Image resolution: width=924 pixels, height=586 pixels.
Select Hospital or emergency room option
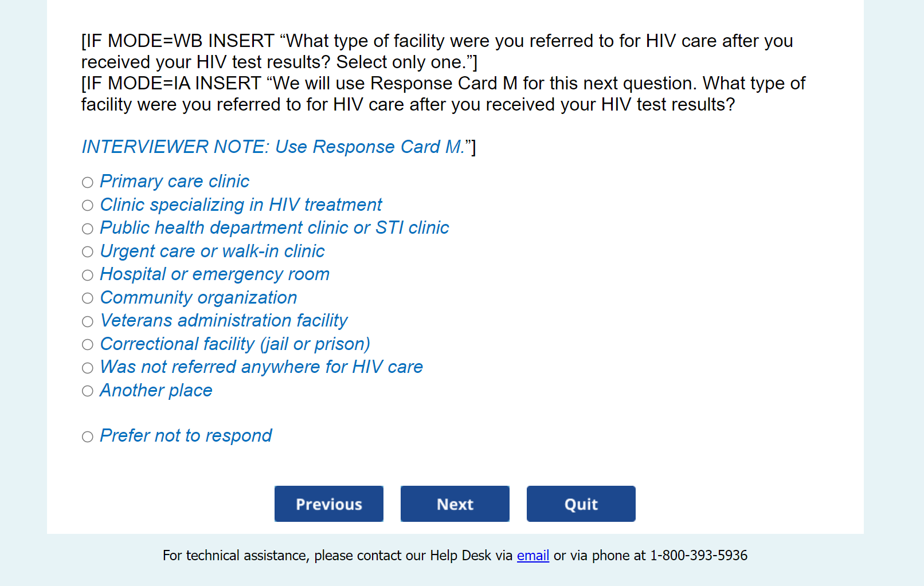pyautogui.click(x=88, y=276)
